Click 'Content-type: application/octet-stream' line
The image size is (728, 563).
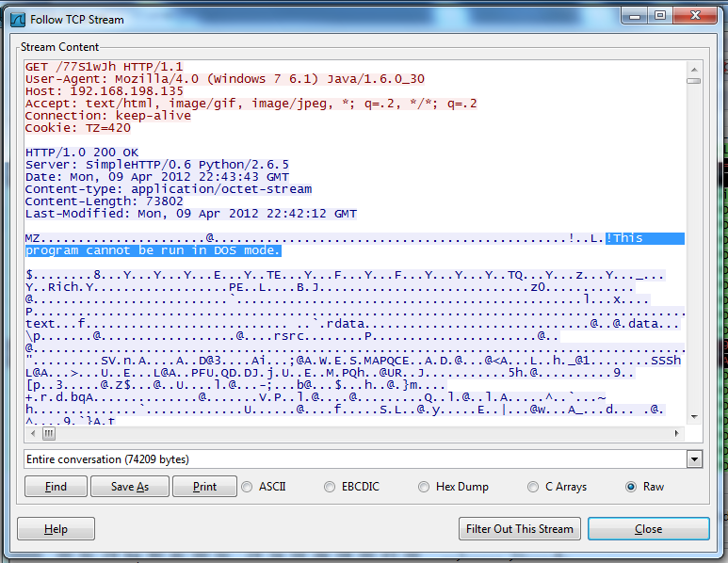click(168, 189)
